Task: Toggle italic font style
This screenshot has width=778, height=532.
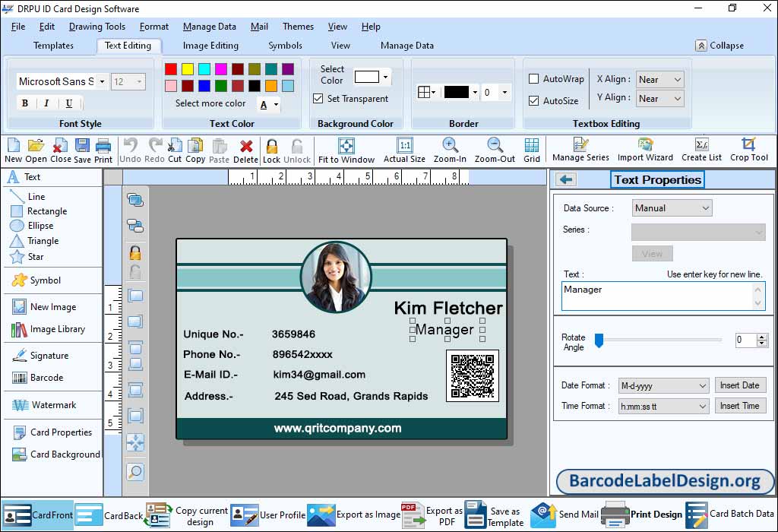Action: [x=46, y=103]
